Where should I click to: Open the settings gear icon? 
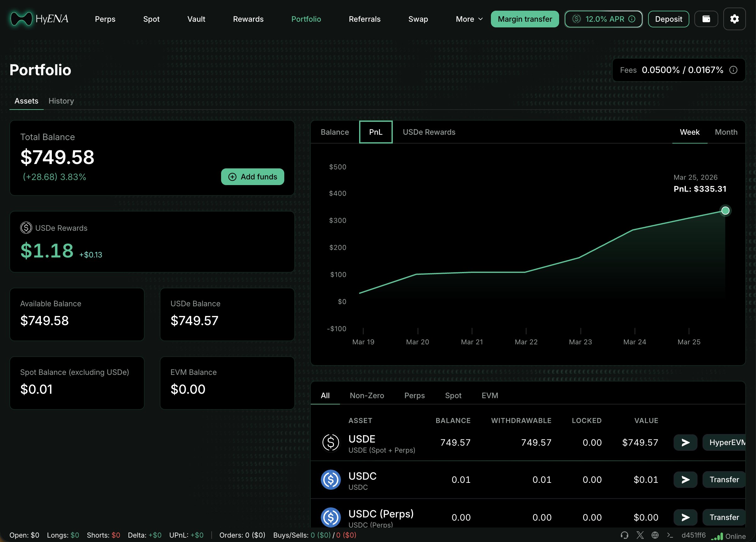tap(734, 19)
